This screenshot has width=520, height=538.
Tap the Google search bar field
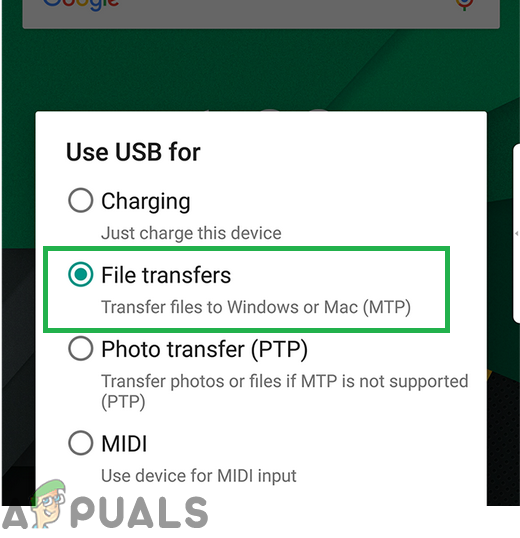coord(261,13)
